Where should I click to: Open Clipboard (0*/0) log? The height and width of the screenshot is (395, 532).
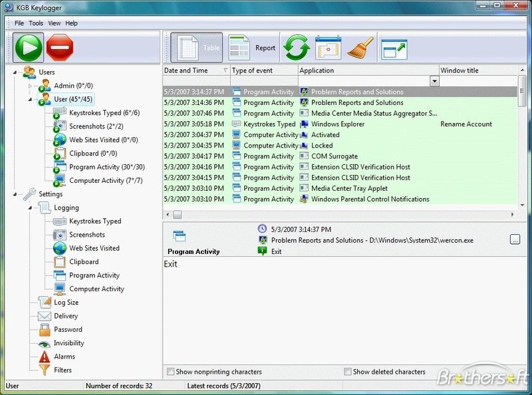coord(93,154)
